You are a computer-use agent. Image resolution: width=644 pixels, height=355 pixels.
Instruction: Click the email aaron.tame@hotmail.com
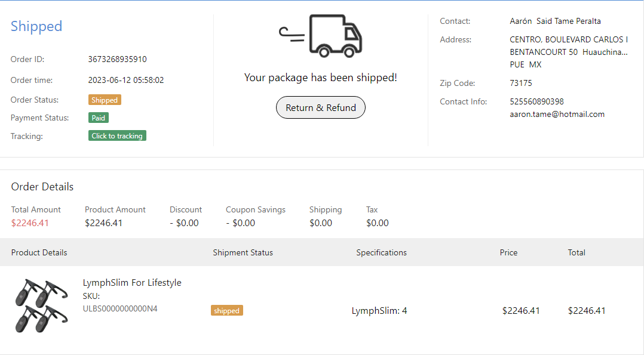pyautogui.click(x=557, y=114)
